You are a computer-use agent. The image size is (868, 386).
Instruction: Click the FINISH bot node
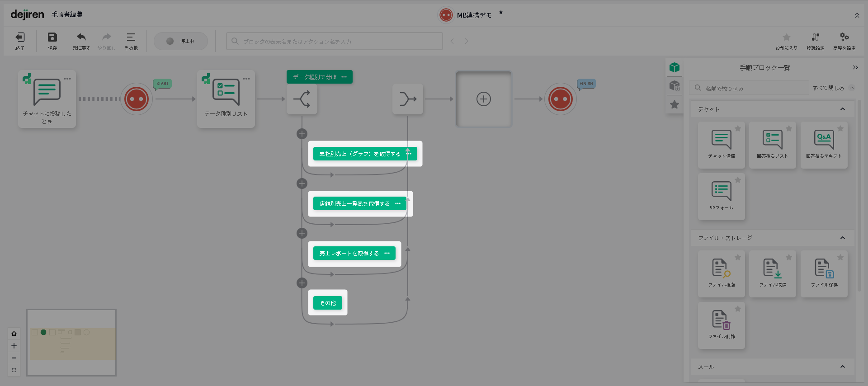[x=561, y=99]
